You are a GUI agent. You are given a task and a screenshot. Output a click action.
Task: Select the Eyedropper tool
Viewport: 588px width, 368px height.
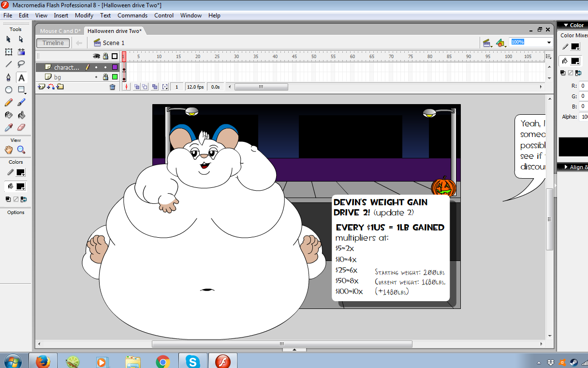tap(8, 128)
